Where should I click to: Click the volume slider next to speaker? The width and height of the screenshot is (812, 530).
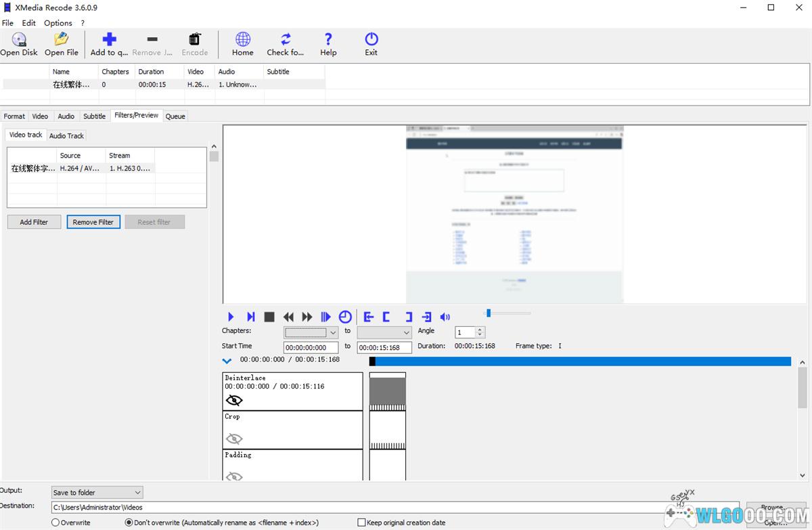[x=508, y=313]
